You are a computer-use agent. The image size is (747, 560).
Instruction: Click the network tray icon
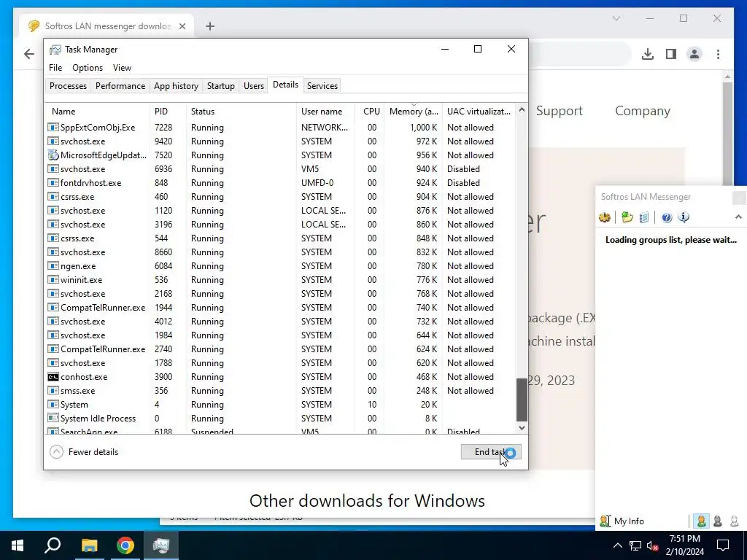pyautogui.click(x=635, y=545)
